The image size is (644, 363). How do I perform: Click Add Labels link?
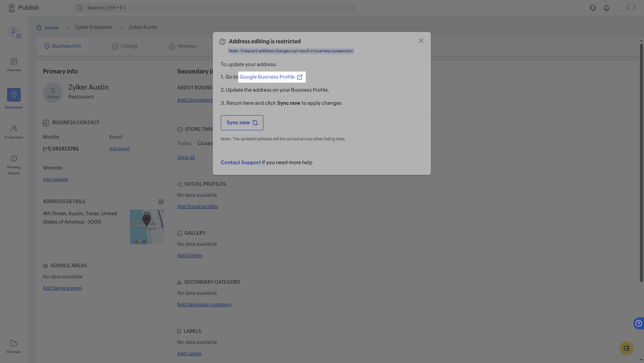[189, 354]
